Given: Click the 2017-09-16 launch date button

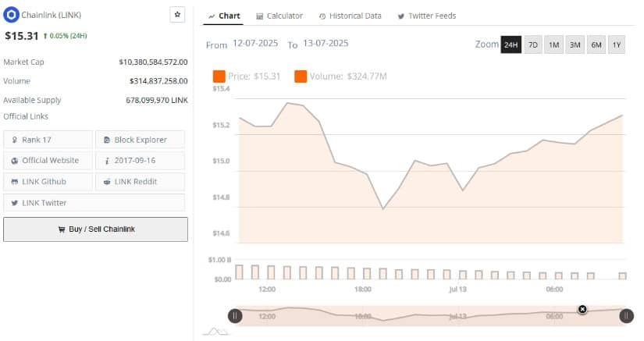Looking at the screenshot, I should (x=140, y=161).
